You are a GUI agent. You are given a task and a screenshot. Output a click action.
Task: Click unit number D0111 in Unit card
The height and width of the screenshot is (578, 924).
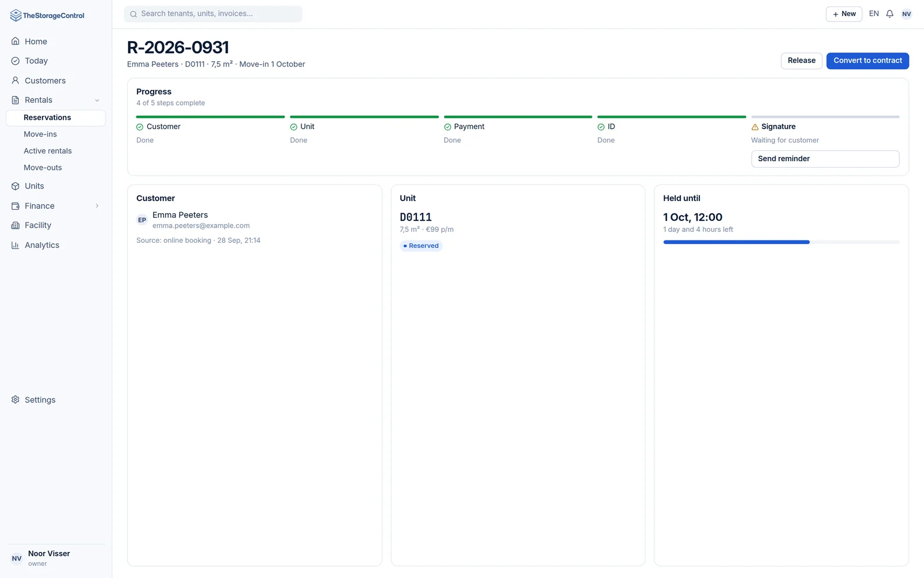point(416,217)
